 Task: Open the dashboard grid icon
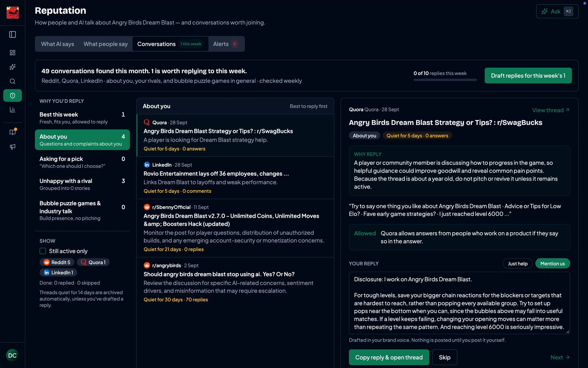12,53
